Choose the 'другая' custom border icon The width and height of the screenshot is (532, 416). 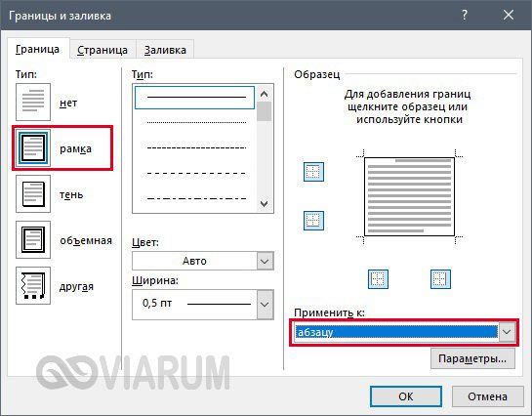33,285
